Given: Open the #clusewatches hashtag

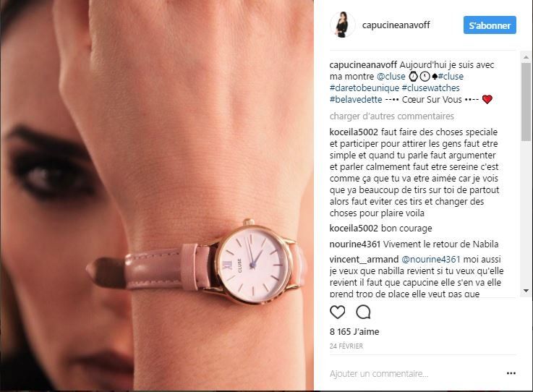Looking at the screenshot, I should click(x=431, y=88).
